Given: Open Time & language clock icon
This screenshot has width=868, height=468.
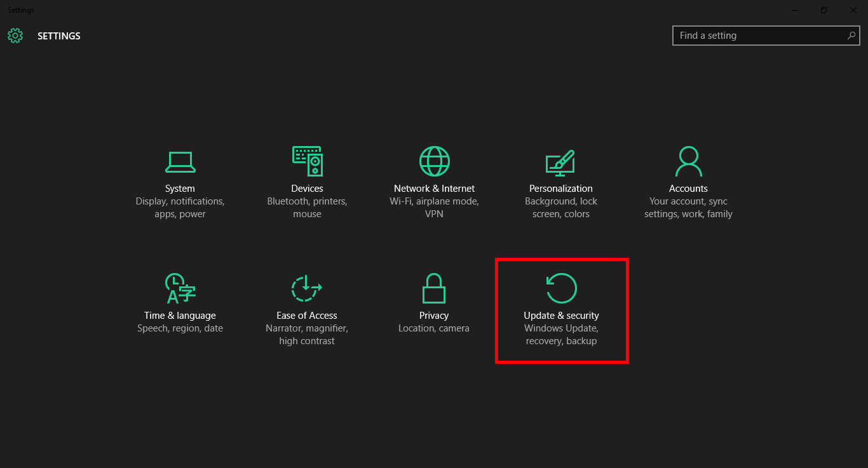Looking at the screenshot, I should click(x=180, y=288).
